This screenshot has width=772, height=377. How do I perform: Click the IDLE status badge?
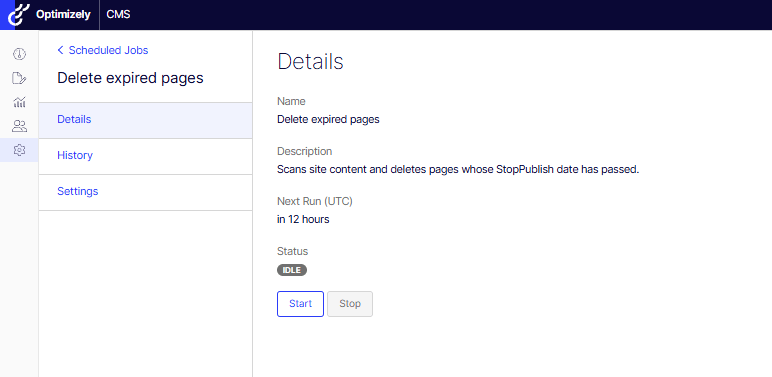point(292,270)
